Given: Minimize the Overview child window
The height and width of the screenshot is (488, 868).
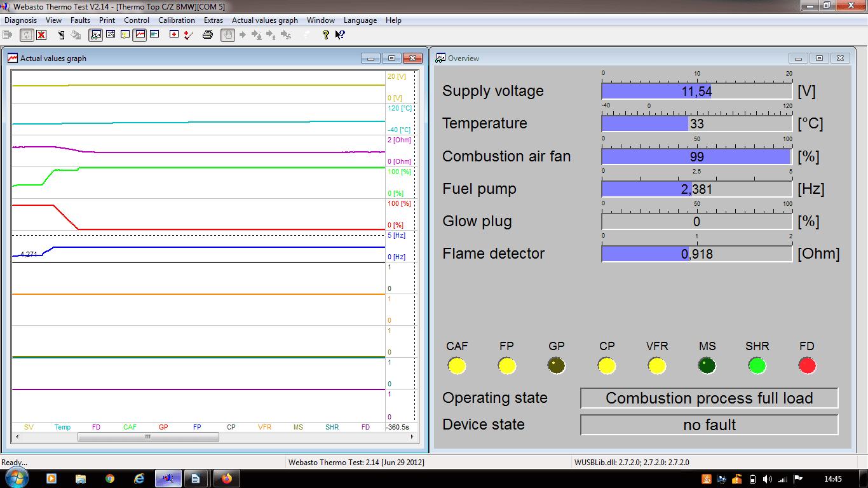Looking at the screenshot, I should (799, 58).
